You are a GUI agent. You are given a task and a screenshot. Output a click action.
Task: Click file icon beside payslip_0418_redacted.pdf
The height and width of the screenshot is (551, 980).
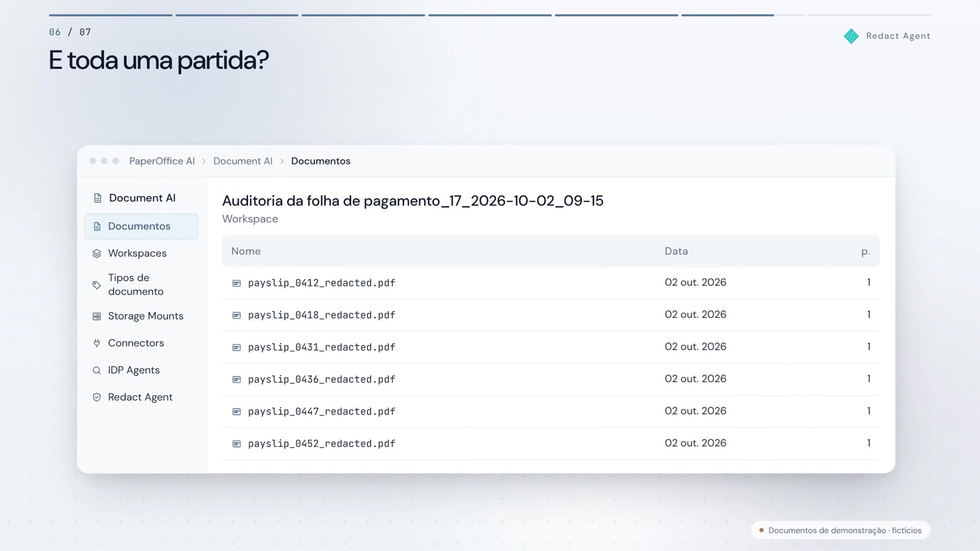[x=236, y=315]
